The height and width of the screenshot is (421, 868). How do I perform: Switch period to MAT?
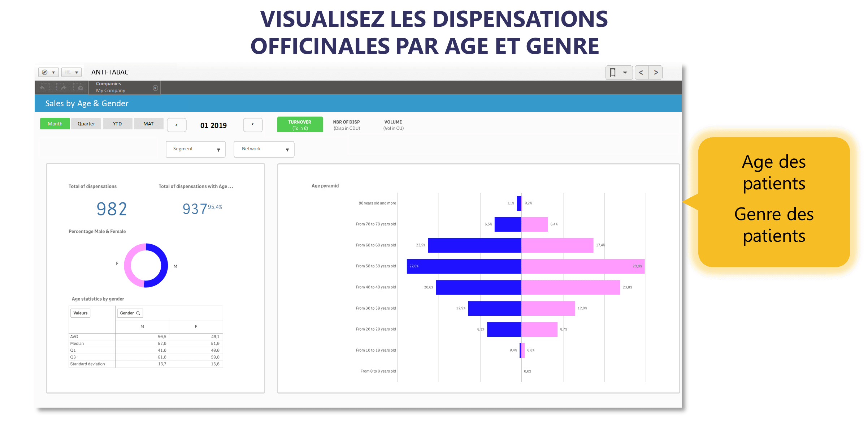point(148,124)
